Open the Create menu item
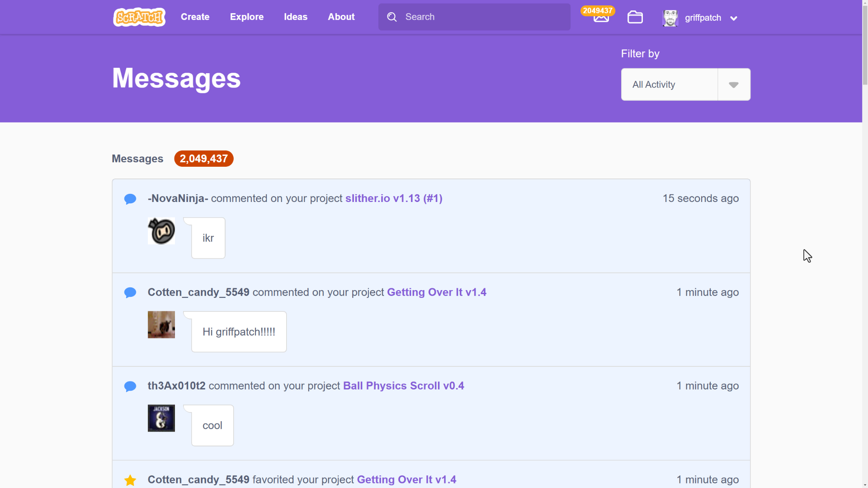This screenshot has height=488, width=868. [x=195, y=17]
